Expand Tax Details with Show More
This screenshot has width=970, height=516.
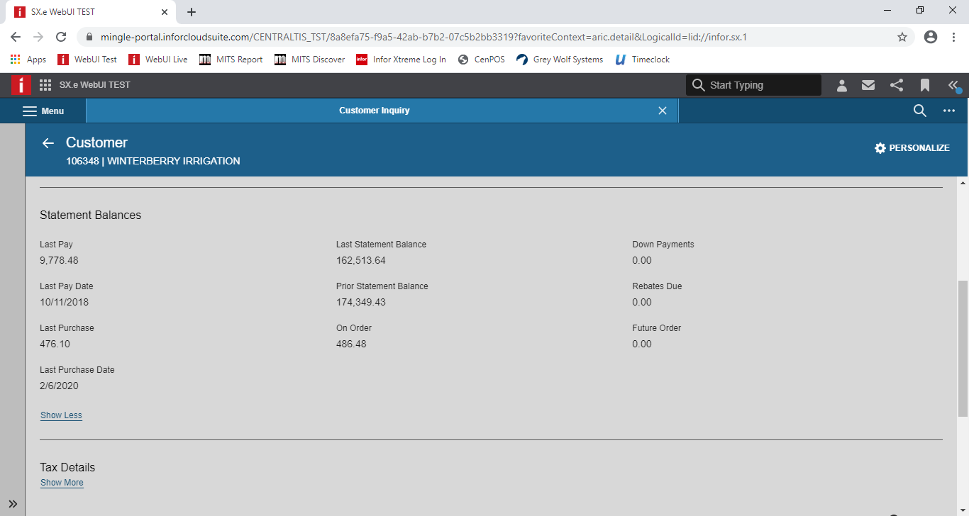click(x=62, y=483)
